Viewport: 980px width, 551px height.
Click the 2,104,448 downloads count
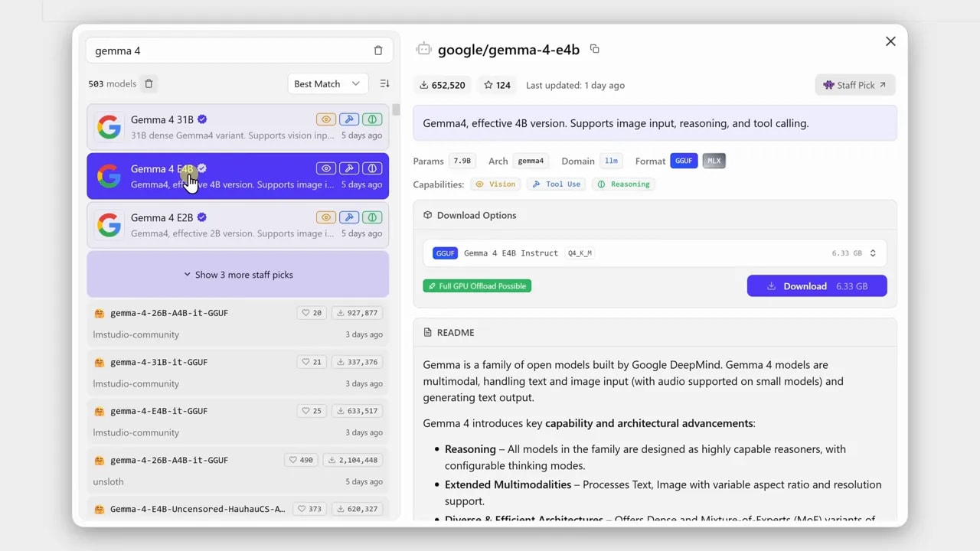(x=353, y=460)
